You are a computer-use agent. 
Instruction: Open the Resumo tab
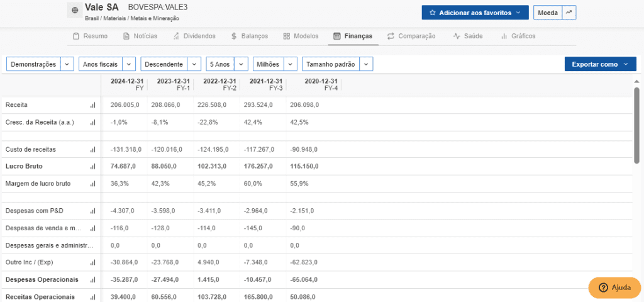click(x=91, y=36)
